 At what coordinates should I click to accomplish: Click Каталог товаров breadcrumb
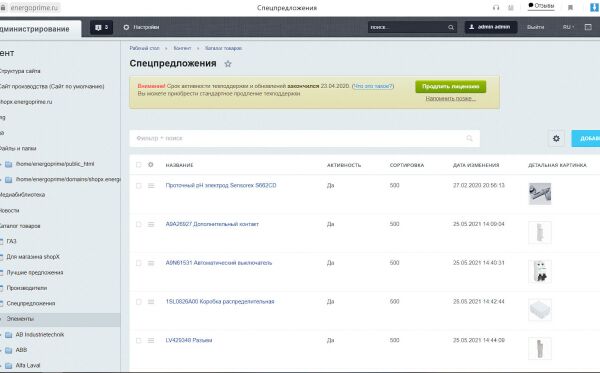(x=223, y=48)
